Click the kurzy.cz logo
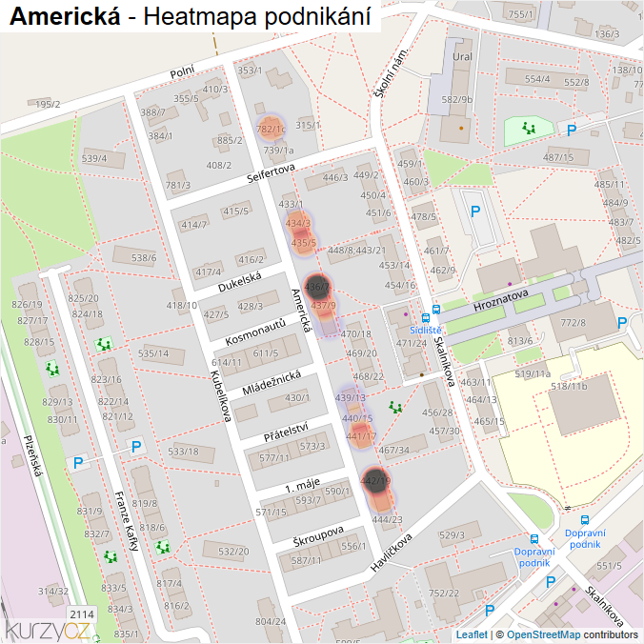 [48, 630]
